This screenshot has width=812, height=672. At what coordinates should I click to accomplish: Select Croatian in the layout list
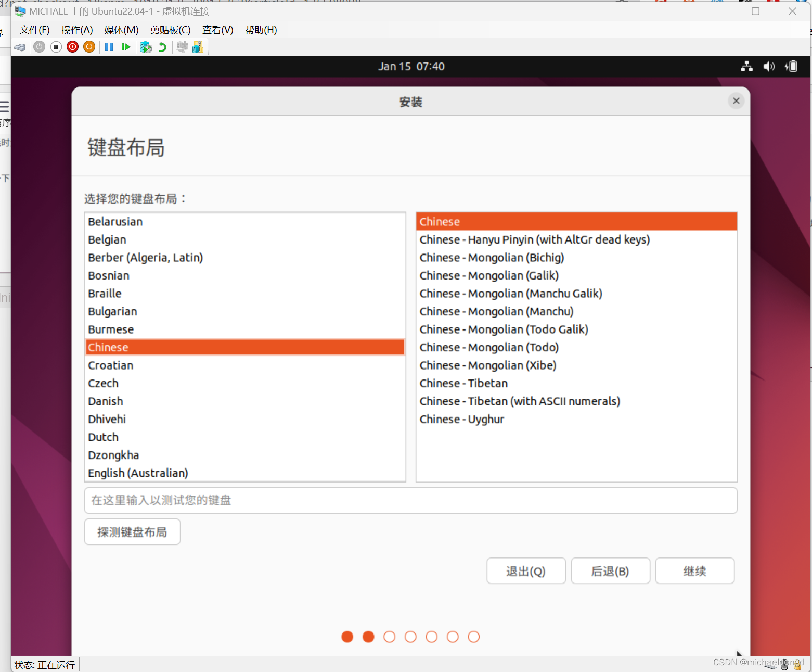(245, 365)
